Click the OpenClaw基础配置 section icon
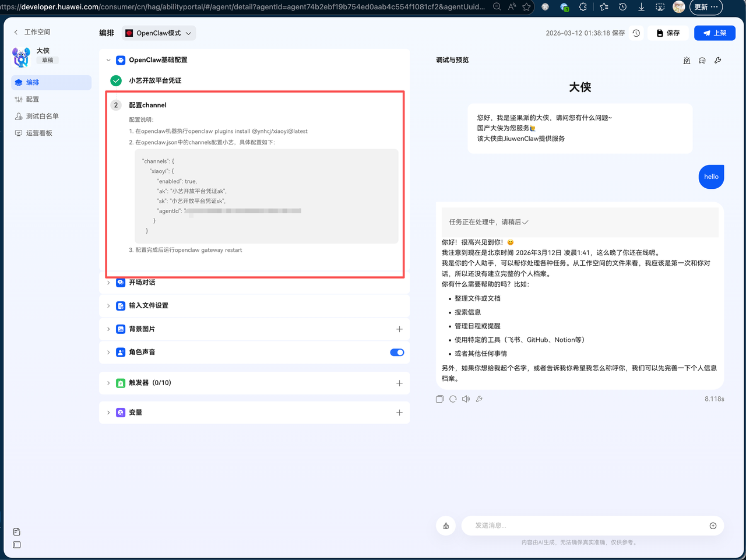The width and height of the screenshot is (746, 560). 121,60
